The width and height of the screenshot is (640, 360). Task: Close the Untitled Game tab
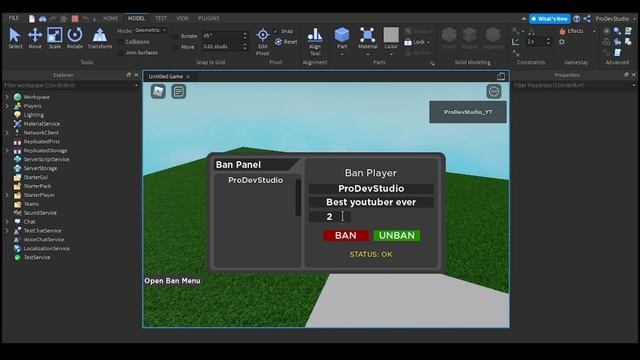(x=188, y=77)
